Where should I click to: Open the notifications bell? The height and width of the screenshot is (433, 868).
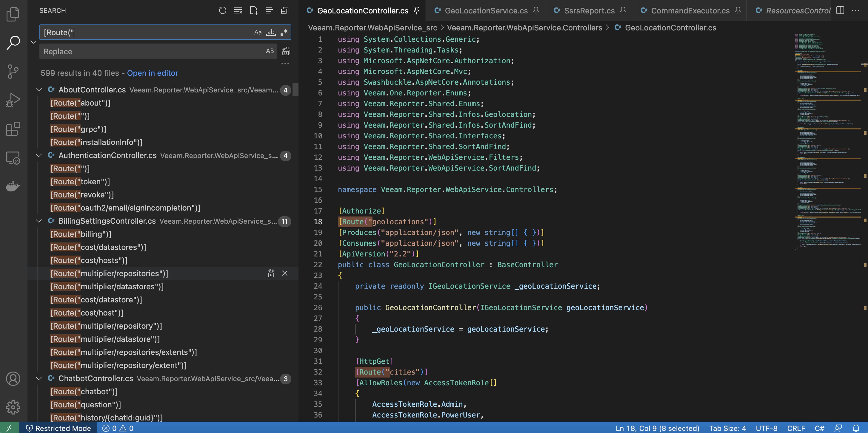pyautogui.click(x=856, y=428)
